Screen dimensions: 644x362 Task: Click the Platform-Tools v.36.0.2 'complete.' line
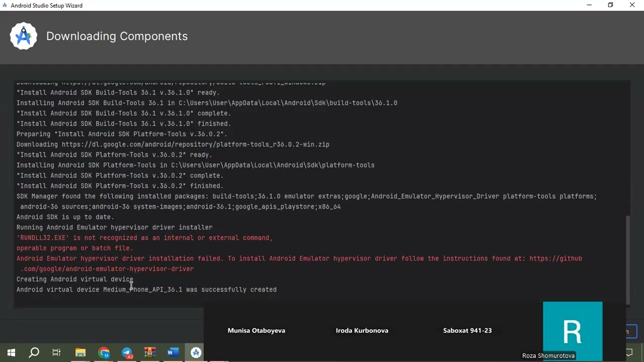tap(120, 175)
